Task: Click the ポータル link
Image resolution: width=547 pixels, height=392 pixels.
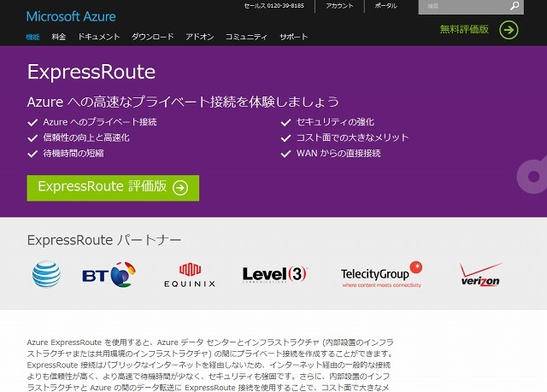Action: pyautogui.click(x=385, y=6)
